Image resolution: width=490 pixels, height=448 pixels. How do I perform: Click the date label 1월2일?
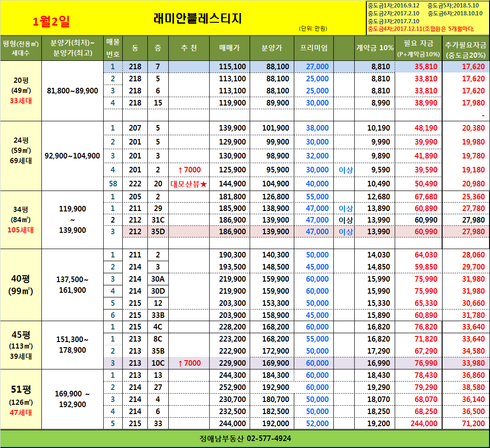(51, 21)
